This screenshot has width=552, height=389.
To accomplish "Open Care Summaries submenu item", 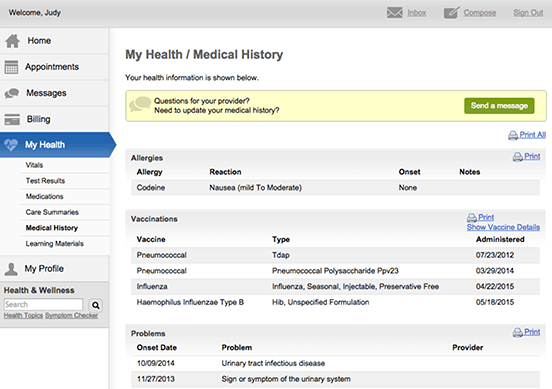I will [x=52, y=212].
